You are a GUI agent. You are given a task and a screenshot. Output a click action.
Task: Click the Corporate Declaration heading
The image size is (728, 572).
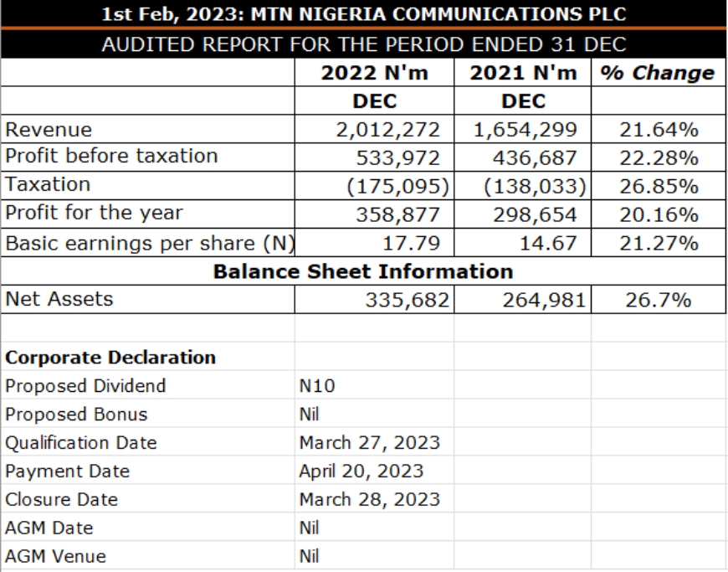pyautogui.click(x=110, y=358)
